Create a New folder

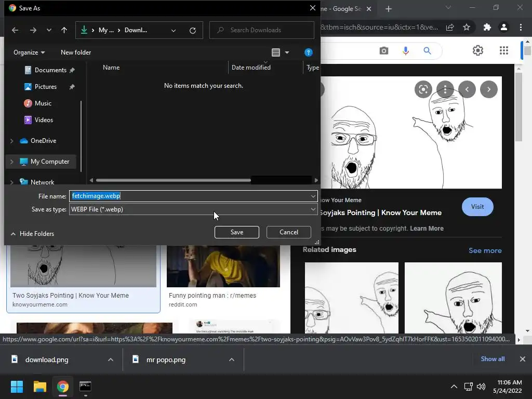tap(76, 52)
